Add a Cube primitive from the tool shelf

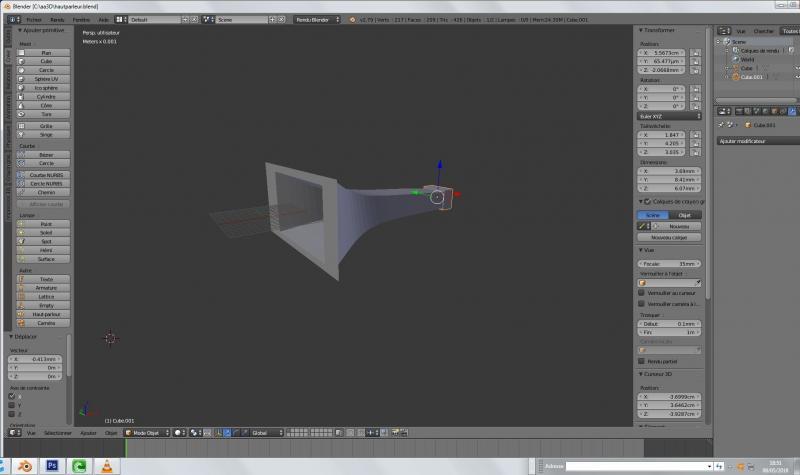[46, 61]
